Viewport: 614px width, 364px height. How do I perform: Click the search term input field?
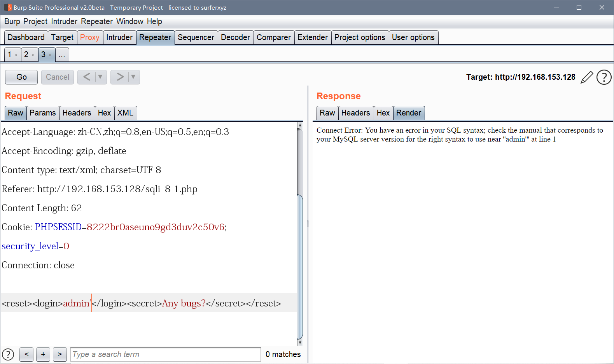click(x=166, y=354)
